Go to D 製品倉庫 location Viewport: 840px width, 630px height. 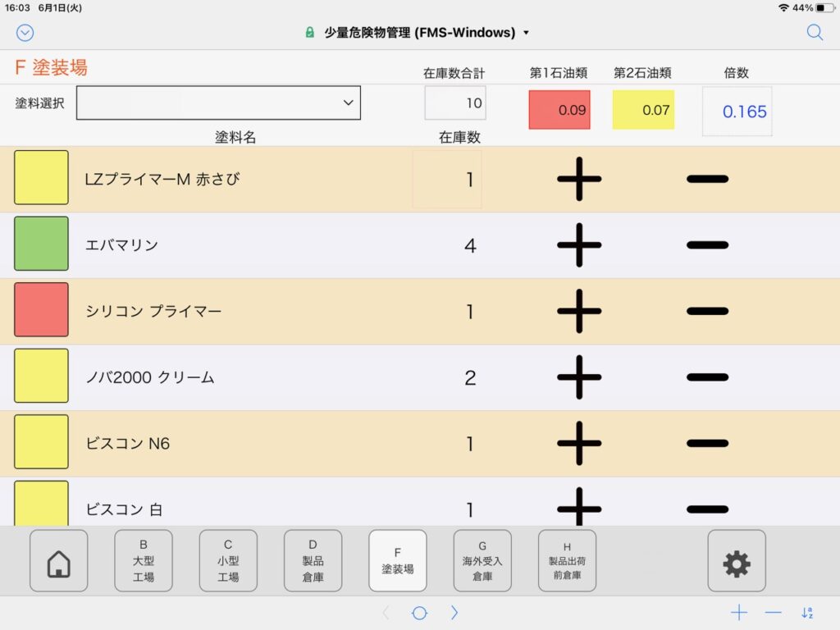click(x=313, y=561)
